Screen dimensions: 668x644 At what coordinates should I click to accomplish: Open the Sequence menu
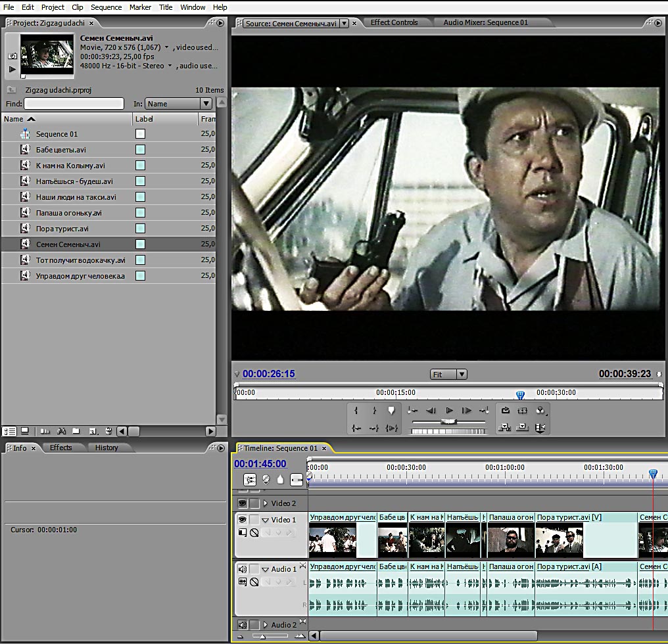click(x=106, y=7)
